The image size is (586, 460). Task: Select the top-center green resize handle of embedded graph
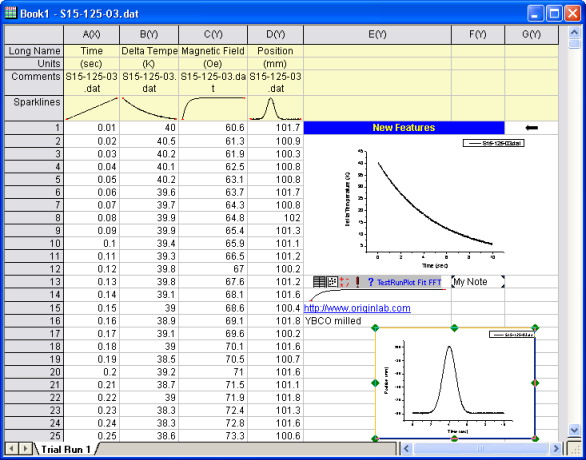pos(454,328)
